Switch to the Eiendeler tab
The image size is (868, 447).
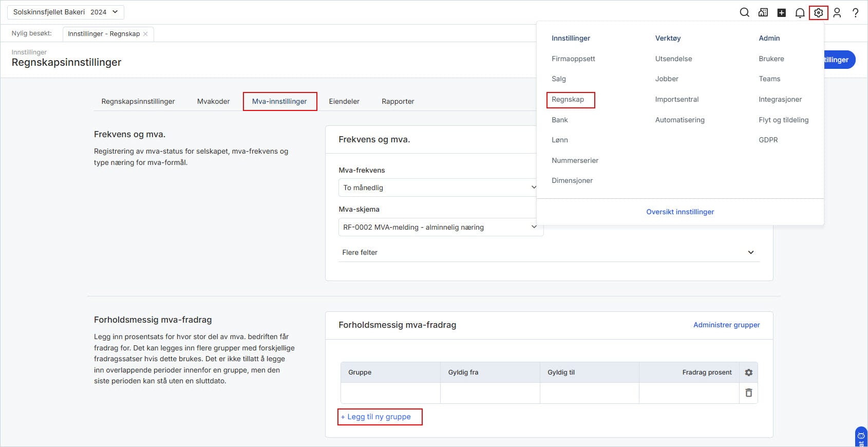click(x=344, y=101)
